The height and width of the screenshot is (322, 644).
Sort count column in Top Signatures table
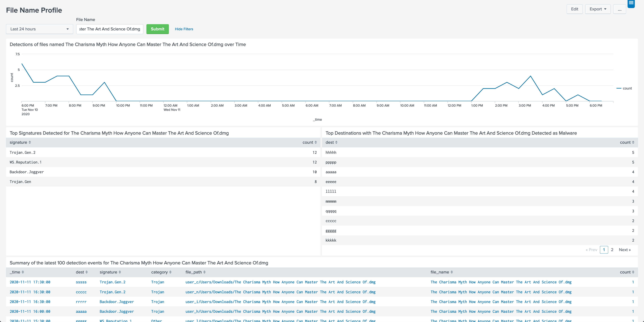coord(309,142)
